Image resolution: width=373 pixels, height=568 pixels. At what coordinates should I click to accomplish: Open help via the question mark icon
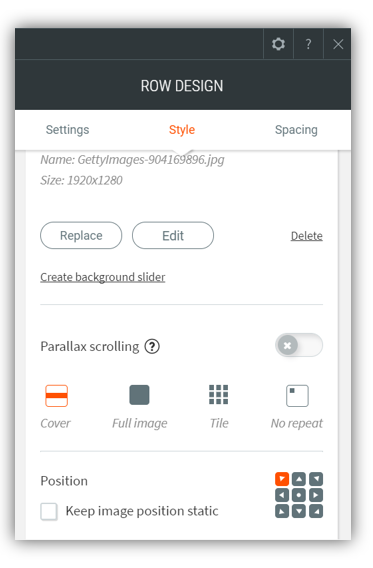tap(310, 44)
